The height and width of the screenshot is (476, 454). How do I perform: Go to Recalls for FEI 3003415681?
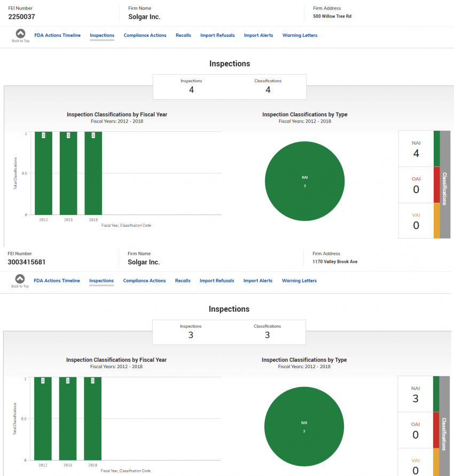tap(183, 281)
